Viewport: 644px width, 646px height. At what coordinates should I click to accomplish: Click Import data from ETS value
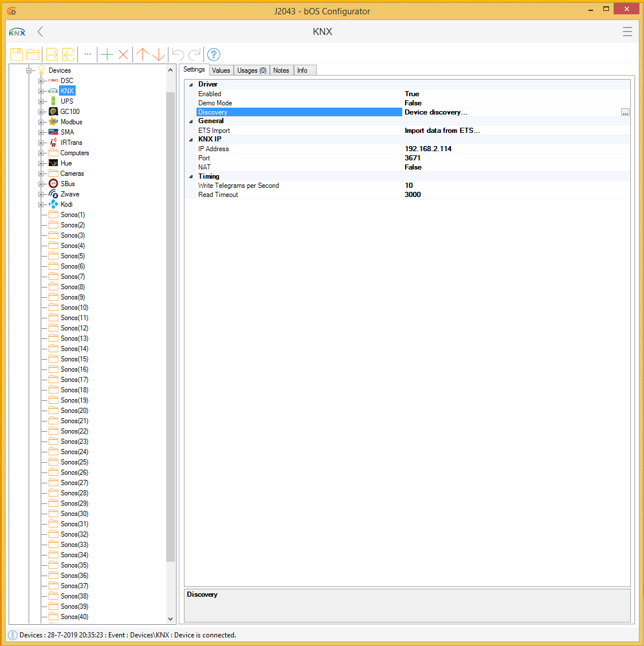point(442,131)
